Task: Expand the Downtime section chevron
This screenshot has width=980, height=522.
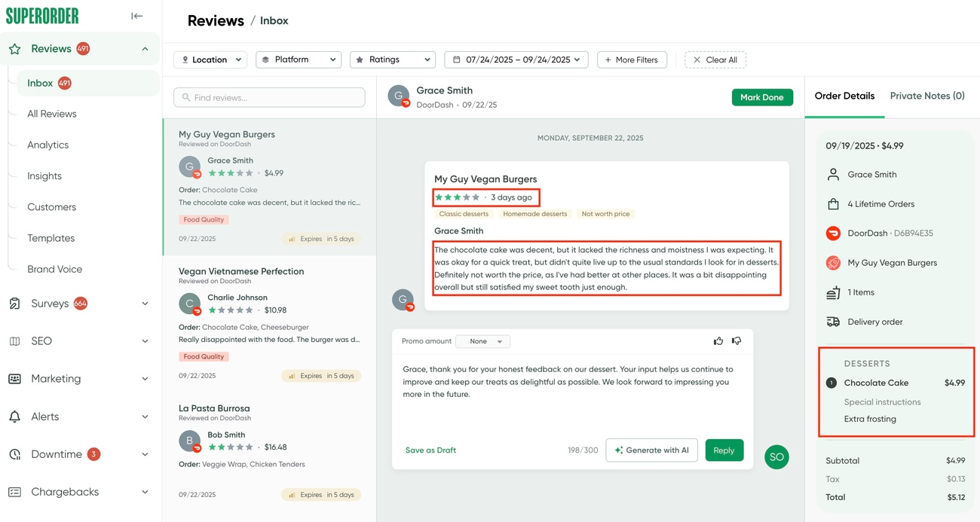Action: coord(145,454)
